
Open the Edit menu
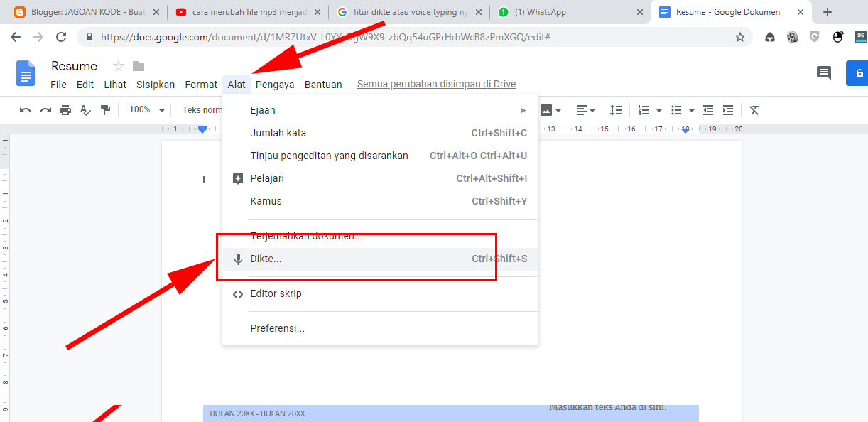click(x=85, y=85)
